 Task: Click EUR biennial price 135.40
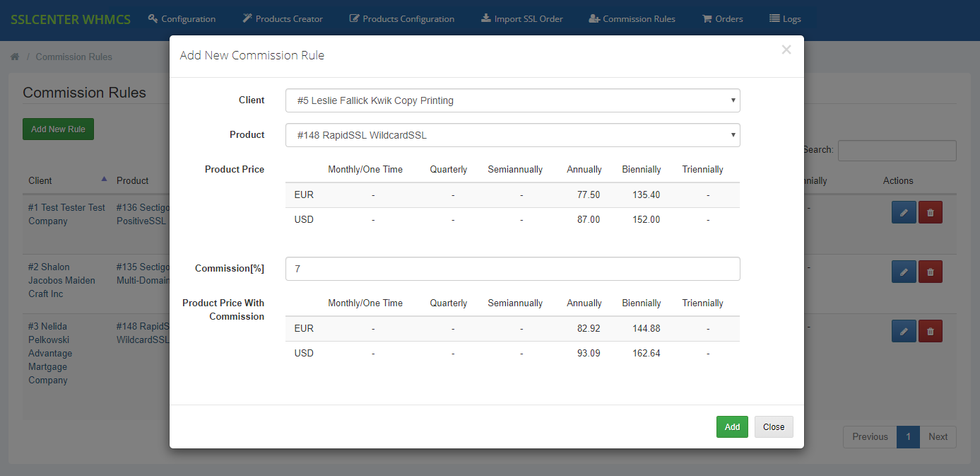(647, 195)
